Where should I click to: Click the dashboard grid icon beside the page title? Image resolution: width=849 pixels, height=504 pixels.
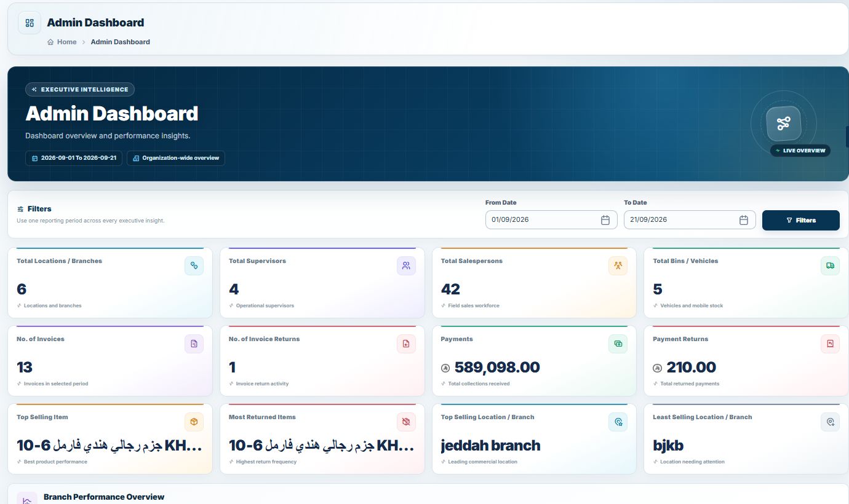[30, 23]
